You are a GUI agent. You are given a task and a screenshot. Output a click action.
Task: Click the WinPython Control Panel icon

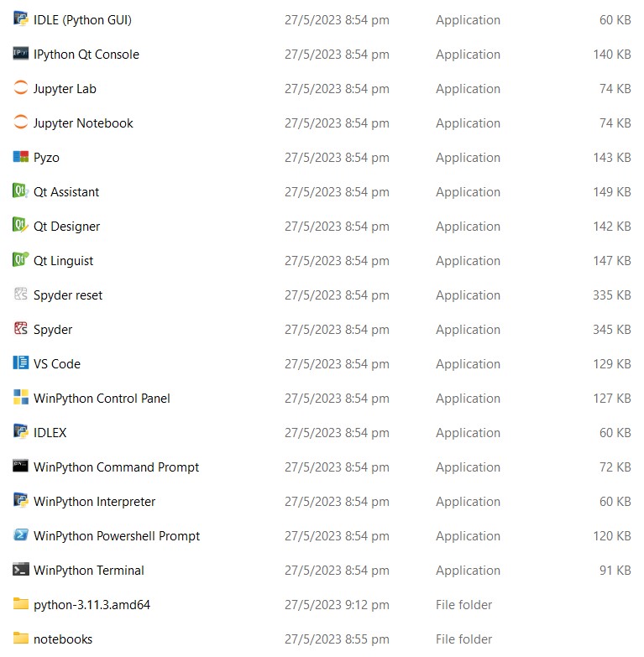[x=20, y=397]
